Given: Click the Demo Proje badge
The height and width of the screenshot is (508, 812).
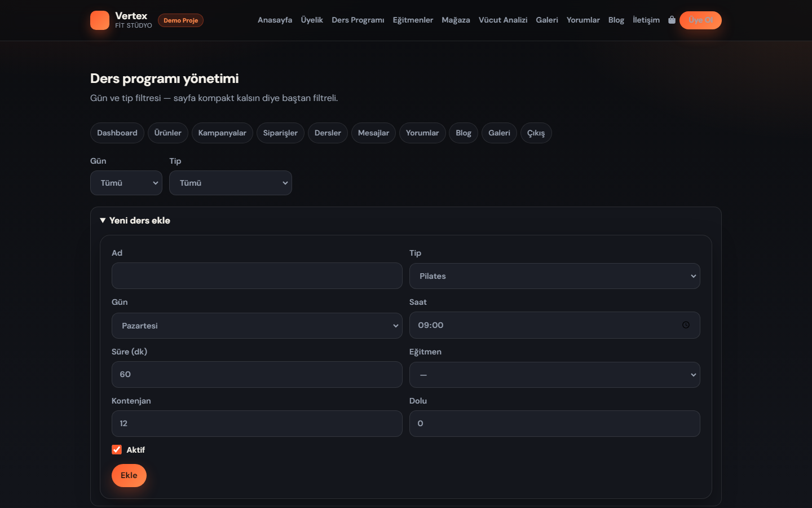Looking at the screenshot, I should [x=181, y=20].
